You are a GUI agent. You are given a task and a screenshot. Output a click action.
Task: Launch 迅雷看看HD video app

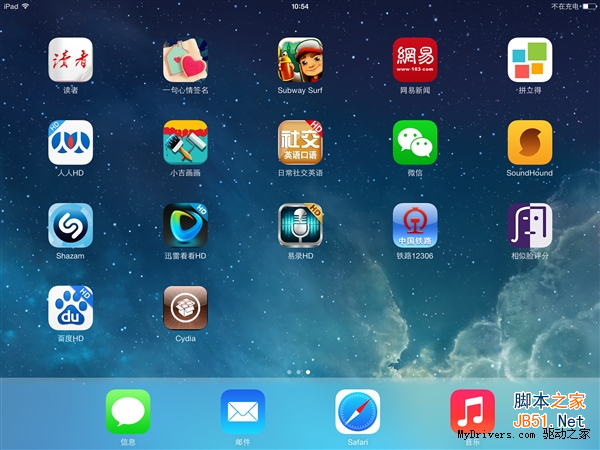pyautogui.click(x=185, y=225)
